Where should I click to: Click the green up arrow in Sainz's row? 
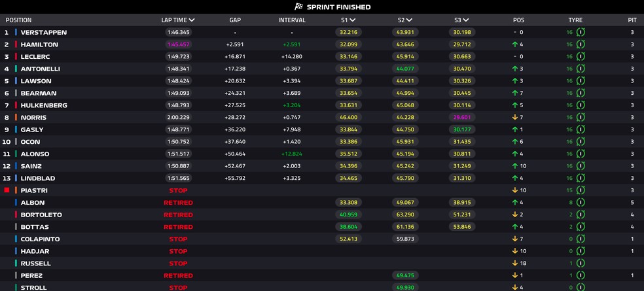pyautogui.click(x=514, y=166)
